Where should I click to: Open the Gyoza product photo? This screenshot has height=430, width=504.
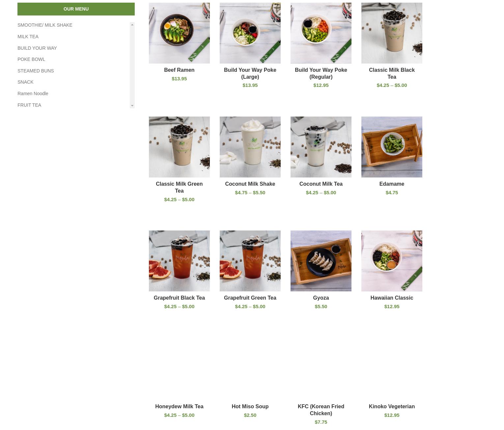321,261
